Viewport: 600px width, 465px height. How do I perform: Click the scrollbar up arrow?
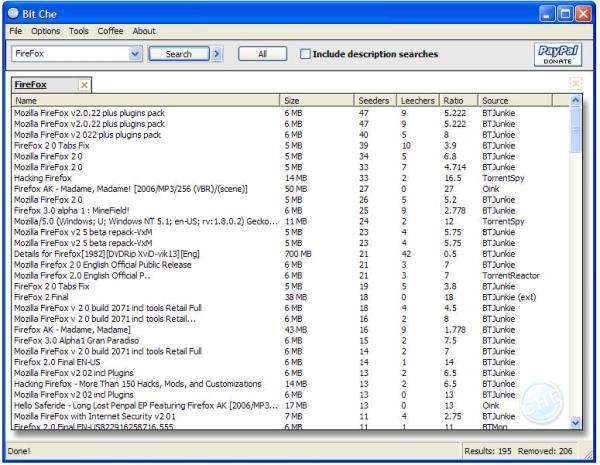click(x=575, y=101)
